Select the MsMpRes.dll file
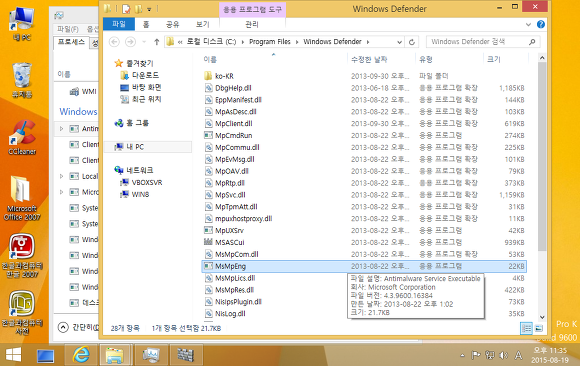 pyautogui.click(x=235, y=290)
